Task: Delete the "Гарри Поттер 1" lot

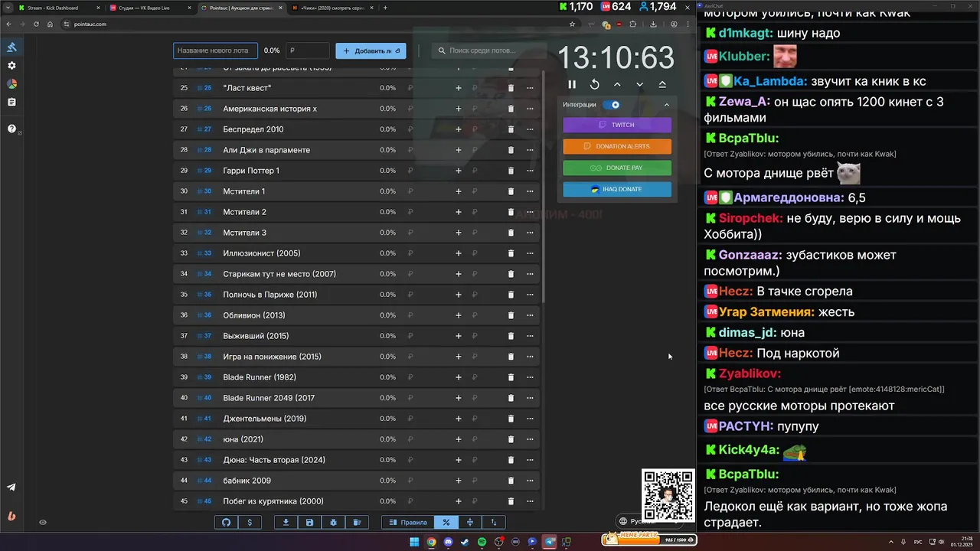Action: pos(511,171)
